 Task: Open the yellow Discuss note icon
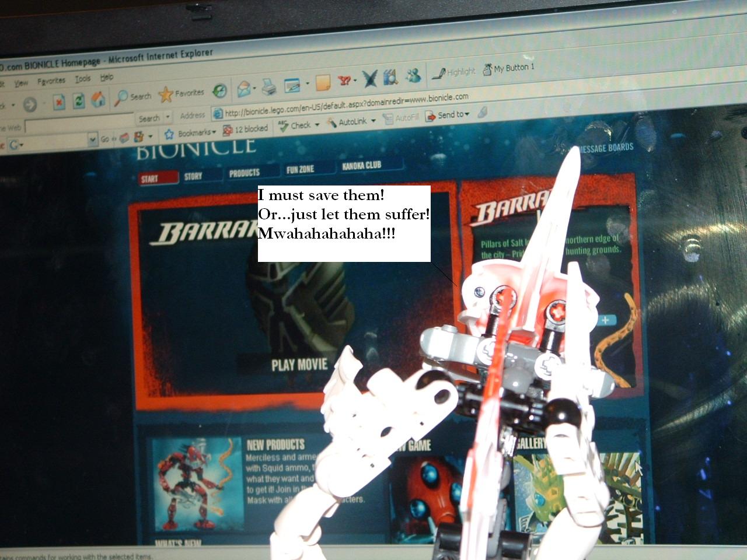coord(323,83)
